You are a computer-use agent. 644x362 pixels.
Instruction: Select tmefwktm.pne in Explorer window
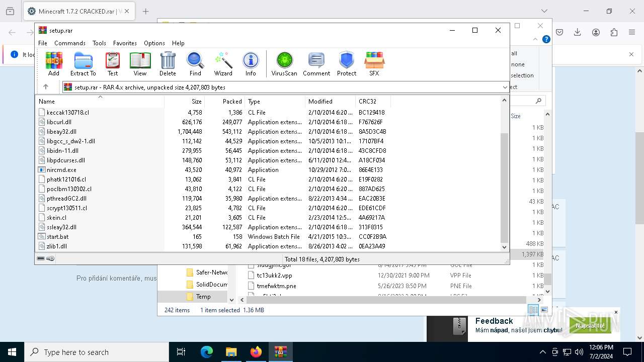[x=276, y=286]
